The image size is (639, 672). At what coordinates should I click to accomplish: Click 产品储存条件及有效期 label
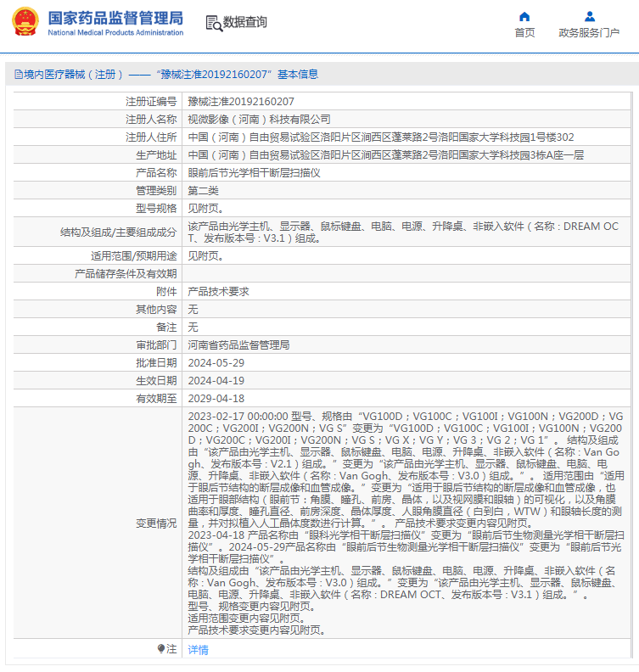pyautogui.click(x=126, y=274)
